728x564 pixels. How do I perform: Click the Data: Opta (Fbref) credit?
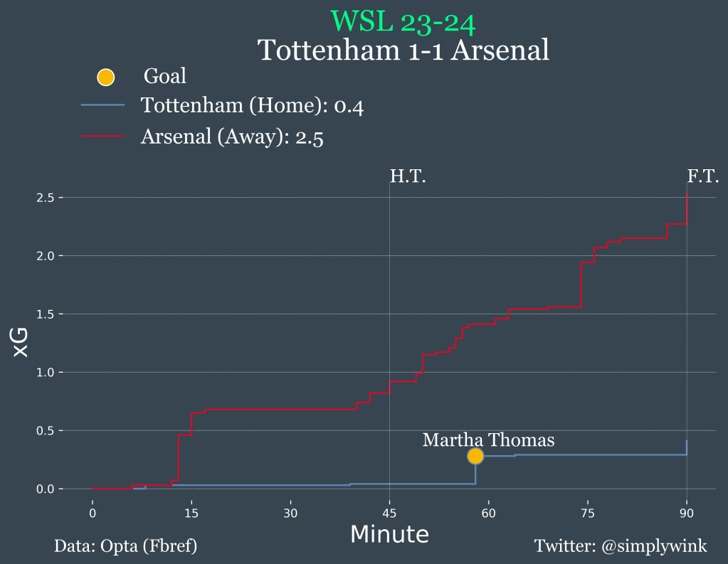125,546
